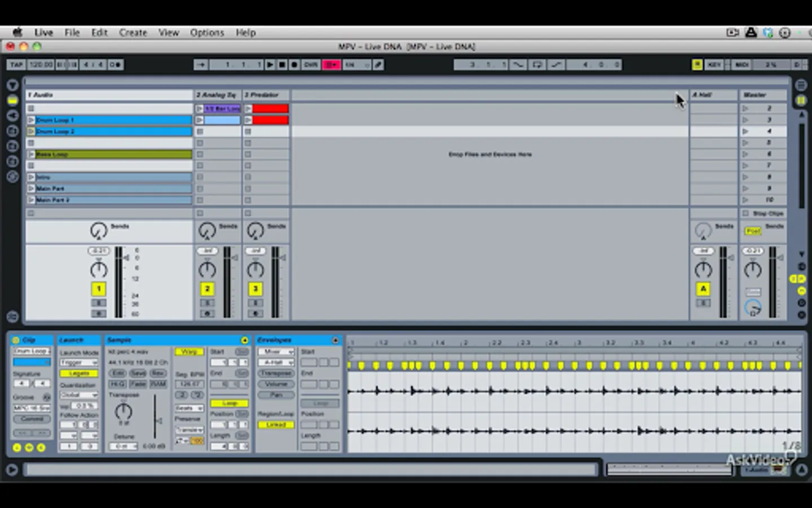Open the clip Quantization Global dropdown
Viewport: 812px width, 508px height.
pyautogui.click(x=79, y=395)
